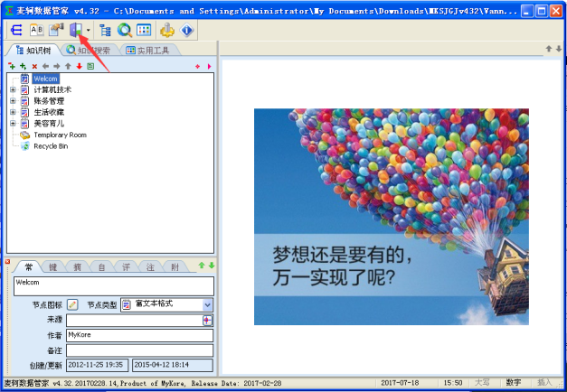Click the balloon house image in content pane
The height and width of the screenshot is (392, 567).
pos(392,217)
